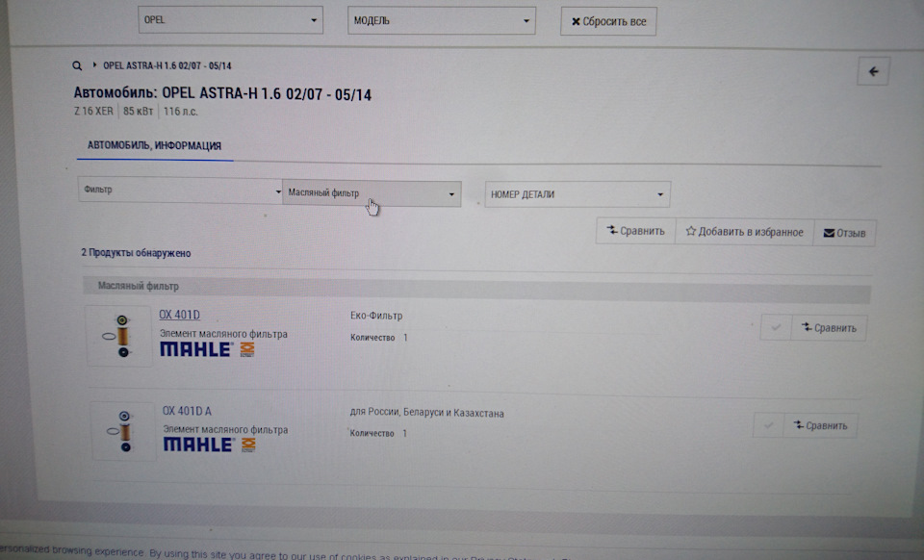Click Сравнить for OX 401D A
The height and width of the screenshot is (560, 924).
(x=820, y=425)
